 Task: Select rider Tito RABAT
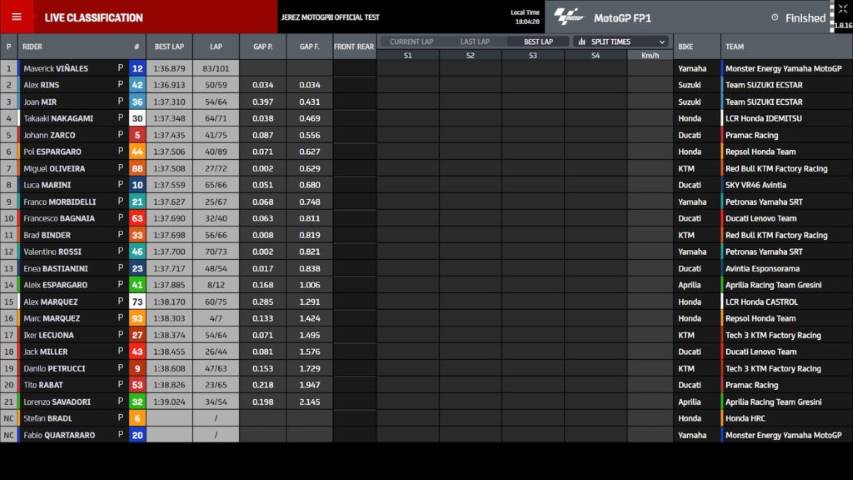43,385
